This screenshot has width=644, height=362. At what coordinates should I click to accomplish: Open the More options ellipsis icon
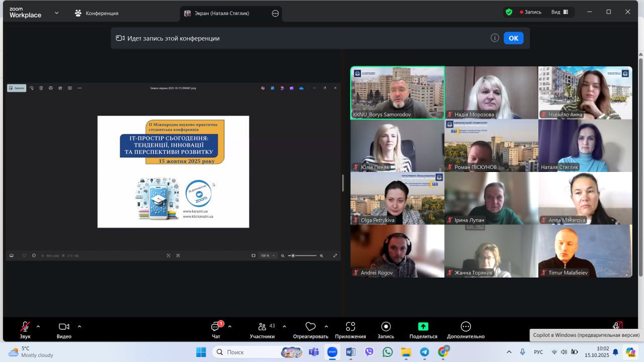466,327
